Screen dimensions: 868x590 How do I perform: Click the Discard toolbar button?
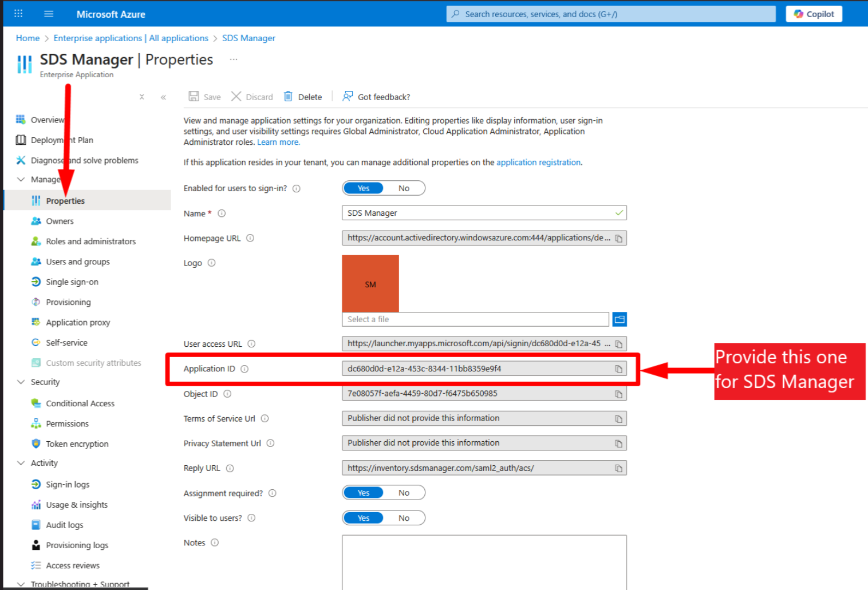click(x=252, y=97)
